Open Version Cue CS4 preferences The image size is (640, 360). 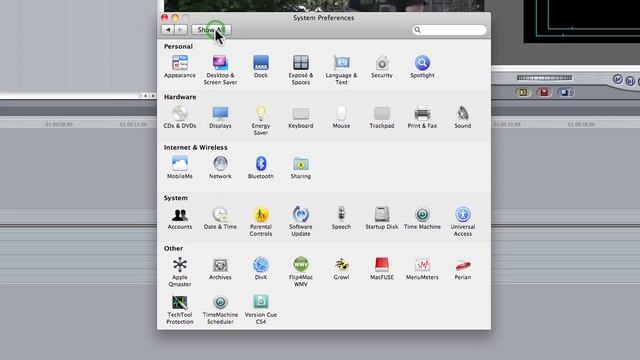point(260,309)
